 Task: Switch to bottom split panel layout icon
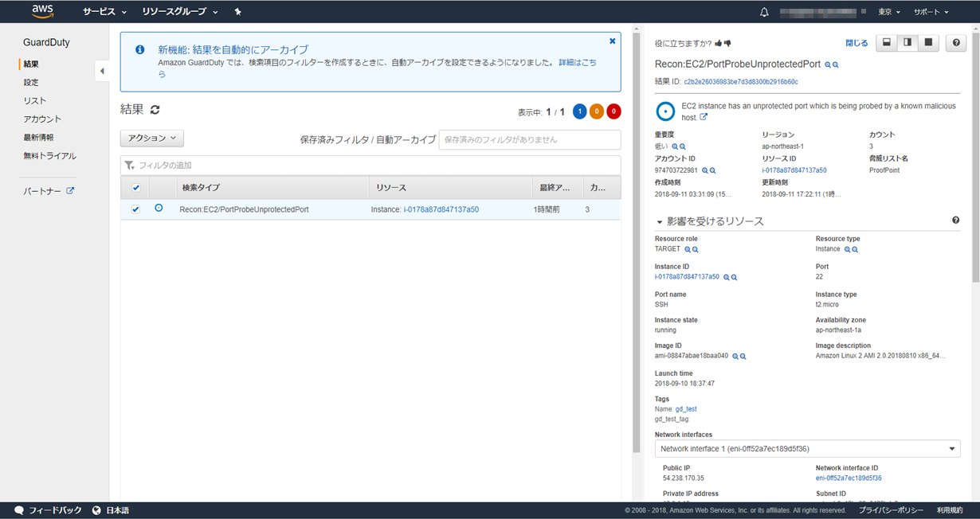[886, 43]
